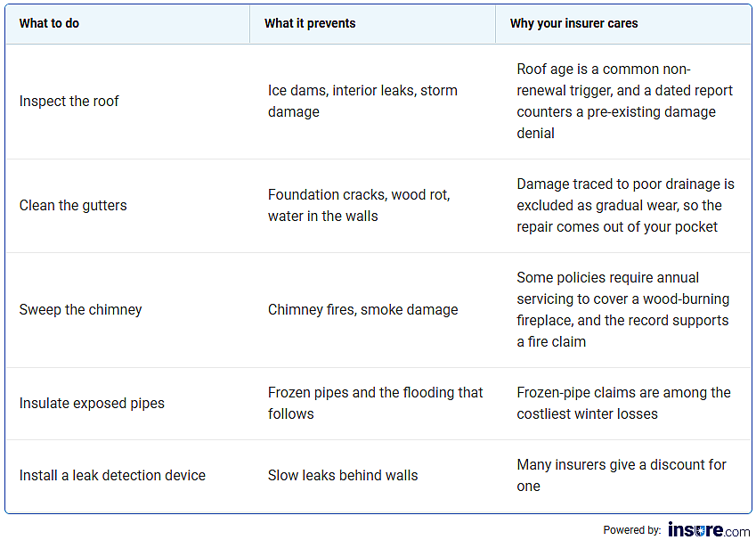Click 'Some policies require annual servicing' cell

623,310
